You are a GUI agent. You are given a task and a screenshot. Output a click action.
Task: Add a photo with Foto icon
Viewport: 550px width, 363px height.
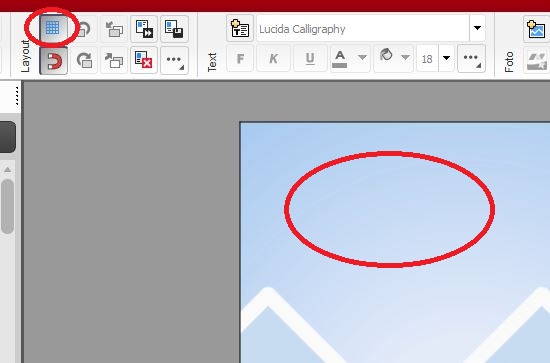pos(536,29)
